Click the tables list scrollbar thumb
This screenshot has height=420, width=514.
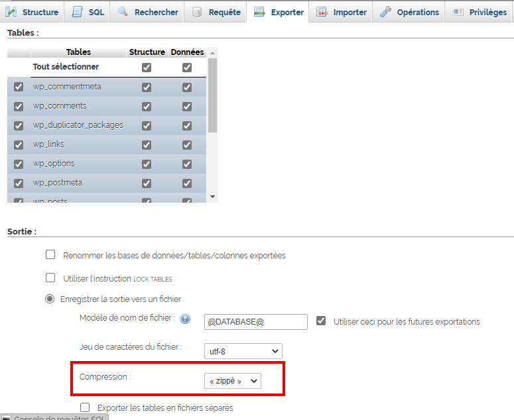(212, 95)
